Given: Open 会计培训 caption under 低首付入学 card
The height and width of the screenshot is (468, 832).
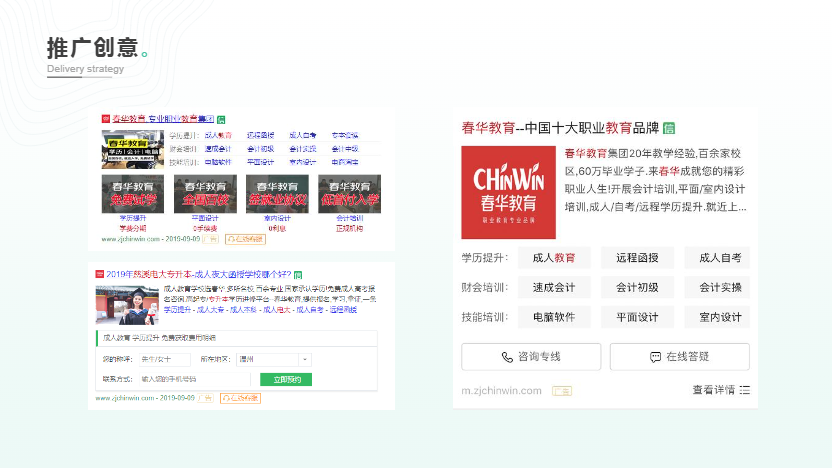Looking at the screenshot, I should tap(349, 218).
